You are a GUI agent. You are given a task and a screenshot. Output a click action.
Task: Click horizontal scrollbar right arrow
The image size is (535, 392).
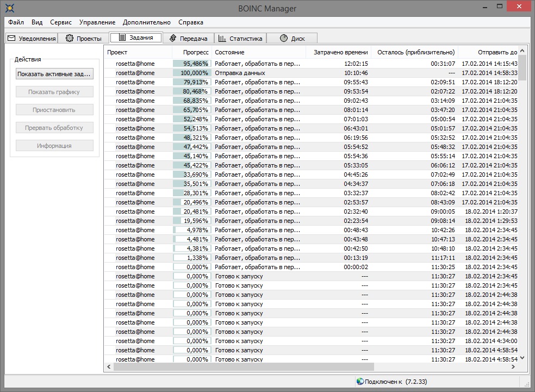513,367
